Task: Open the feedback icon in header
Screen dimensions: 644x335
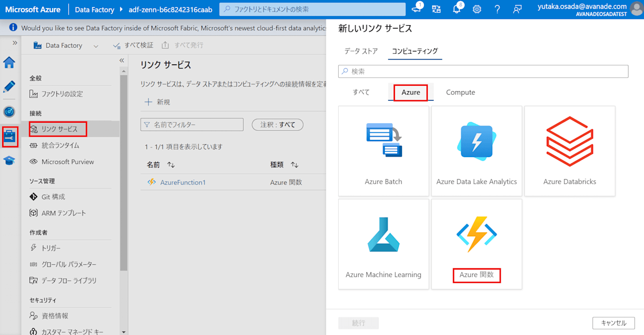Action: (517, 9)
